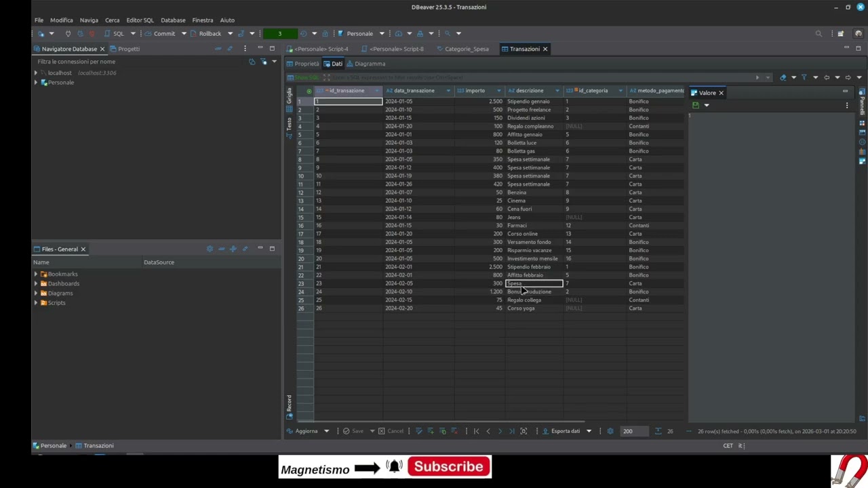Click the gear icon in Files panel
The image size is (868, 488).
coord(210,249)
